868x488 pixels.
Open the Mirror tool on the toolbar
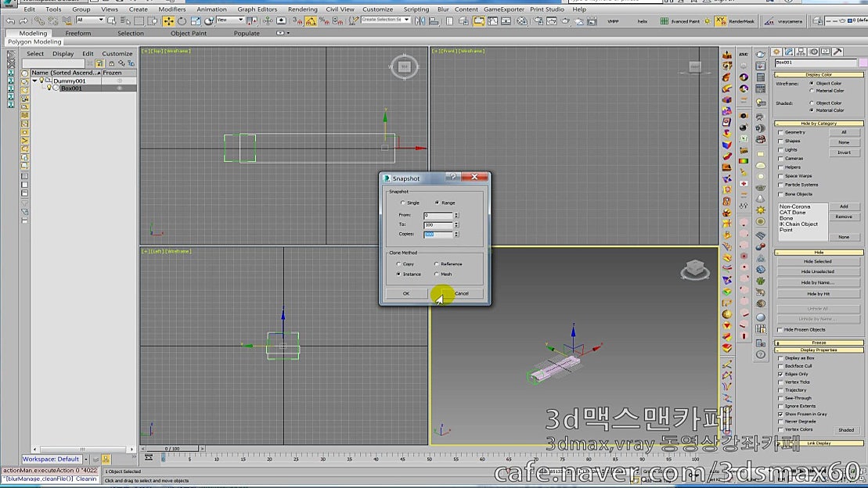[x=420, y=22]
